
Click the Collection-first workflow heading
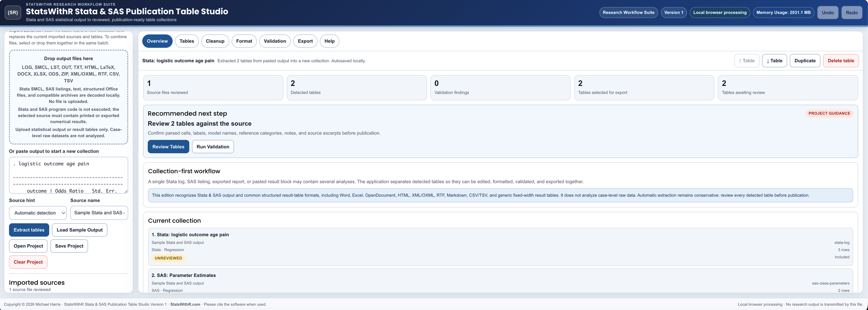184,171
